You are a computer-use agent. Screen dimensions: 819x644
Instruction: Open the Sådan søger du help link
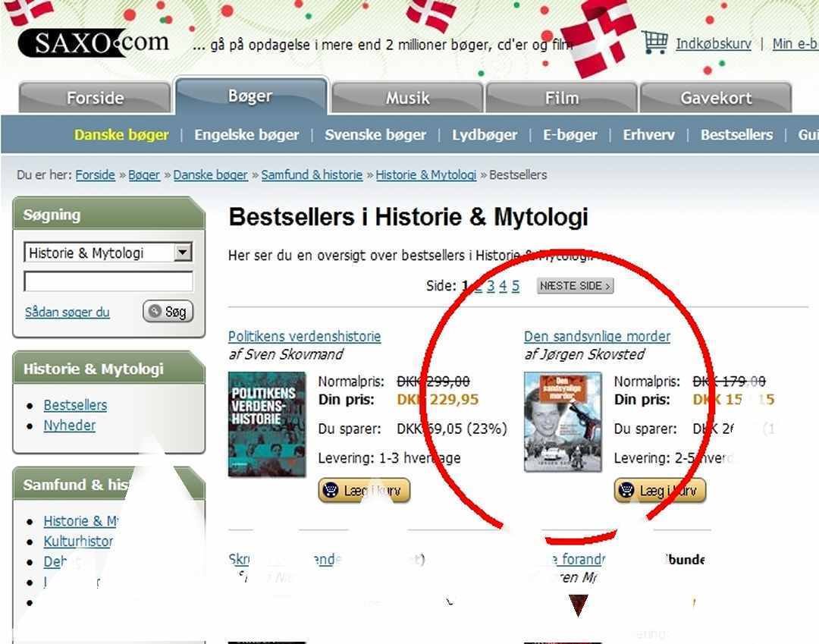pos(67,313)
